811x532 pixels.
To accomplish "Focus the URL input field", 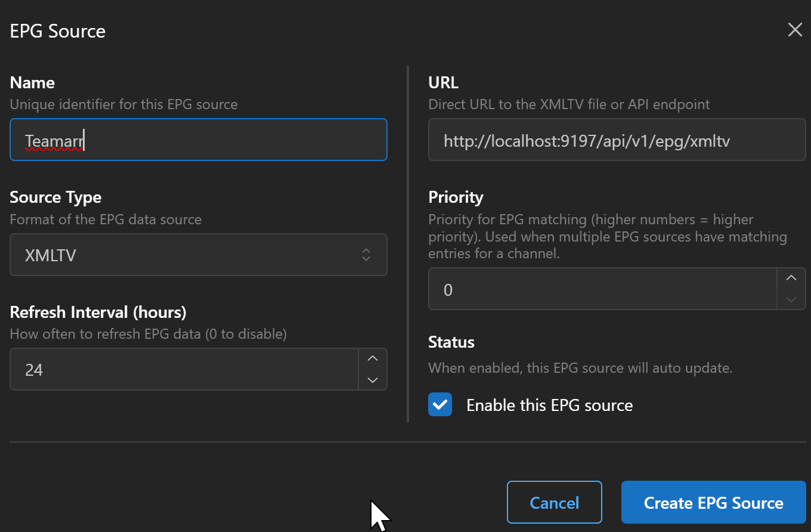I will coord(617,140).
